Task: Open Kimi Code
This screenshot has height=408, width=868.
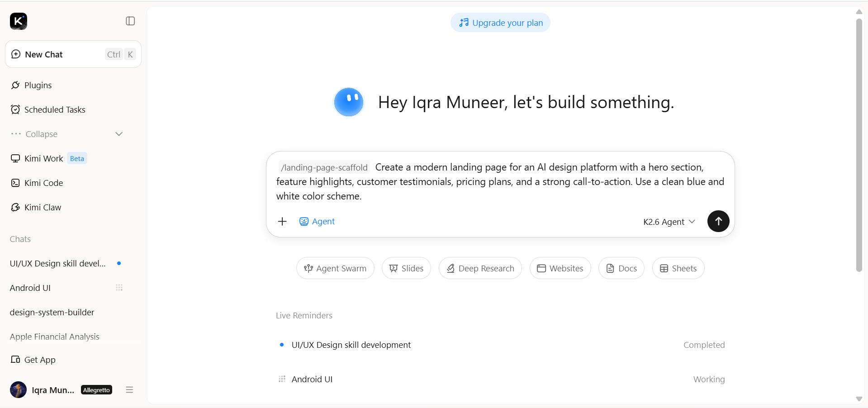Action: [x=43, y=183]
